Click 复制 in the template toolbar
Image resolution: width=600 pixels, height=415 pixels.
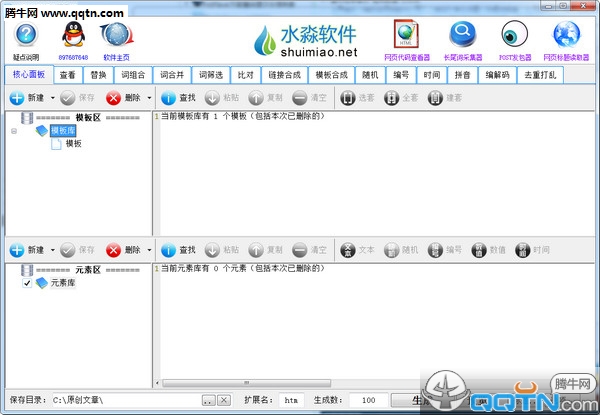[266, 98]
